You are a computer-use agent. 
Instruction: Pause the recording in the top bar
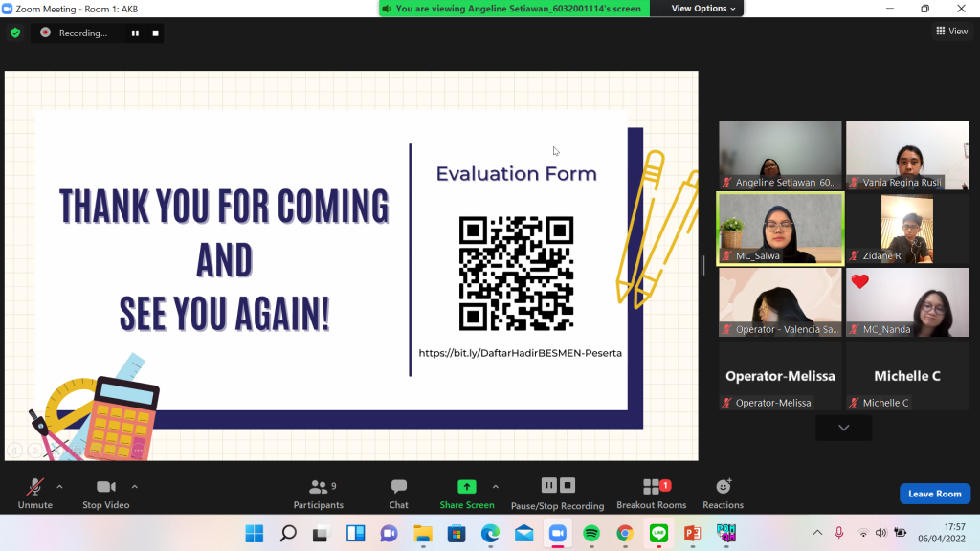point(135,33)
